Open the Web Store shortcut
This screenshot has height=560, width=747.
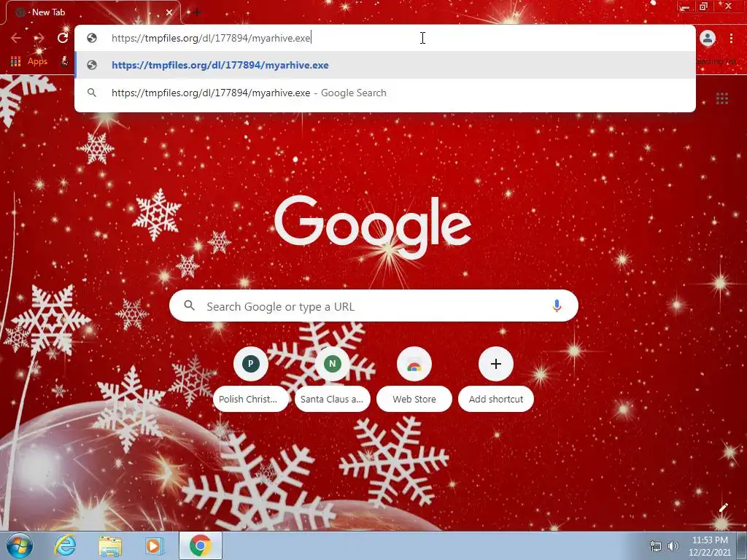(x=414, y=379)
